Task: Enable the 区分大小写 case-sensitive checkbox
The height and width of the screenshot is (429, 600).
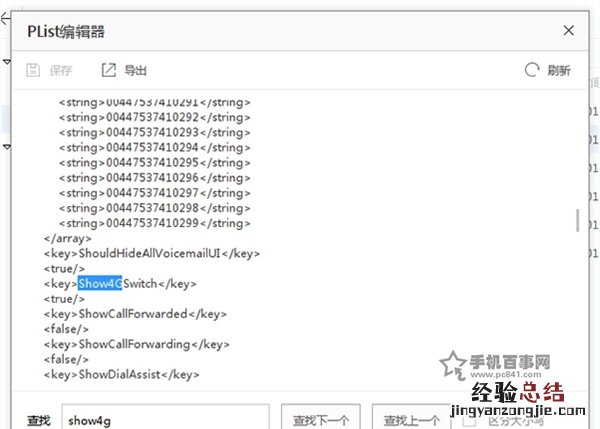Action: (x=469, y=420)
